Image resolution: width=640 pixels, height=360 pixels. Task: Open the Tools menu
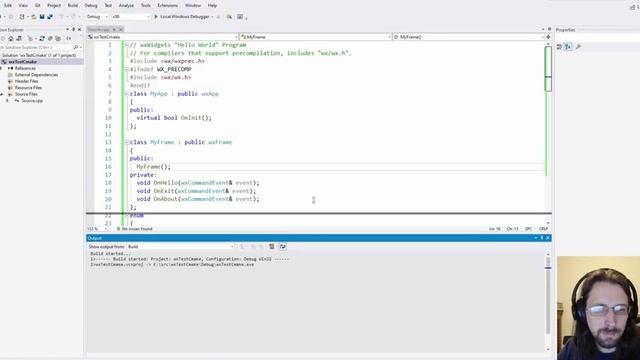click(x=146, y=6)
